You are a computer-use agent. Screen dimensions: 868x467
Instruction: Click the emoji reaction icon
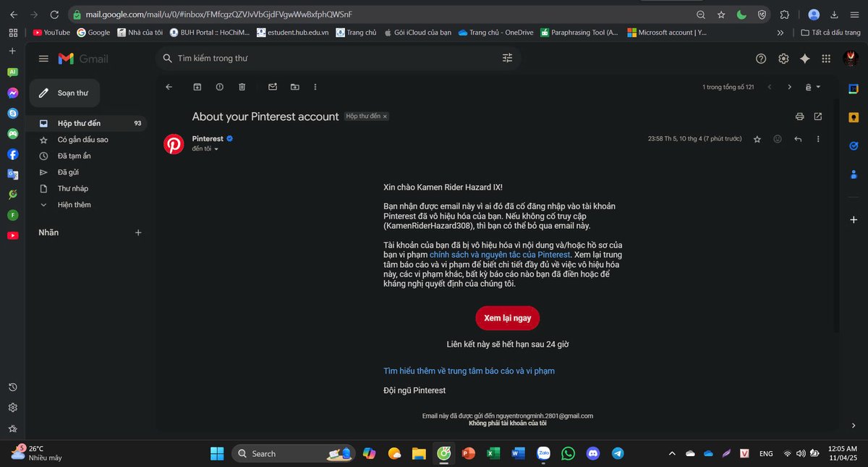point(778,139)
